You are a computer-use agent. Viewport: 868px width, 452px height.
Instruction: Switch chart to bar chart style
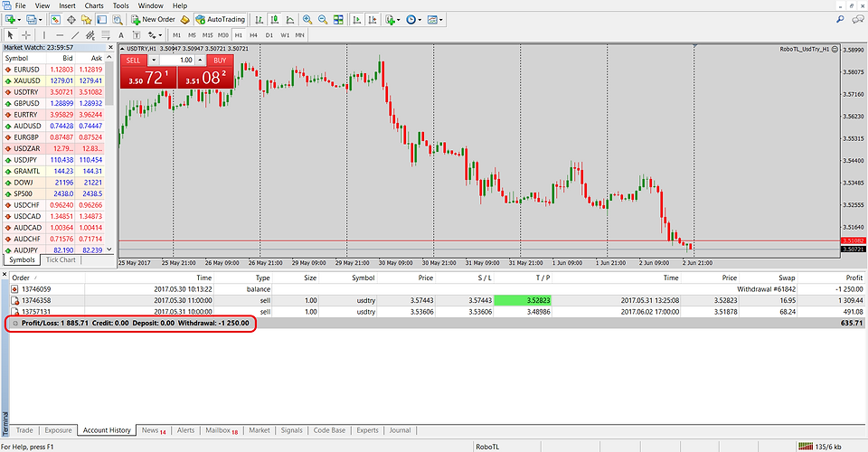click(x=259, y=19)
